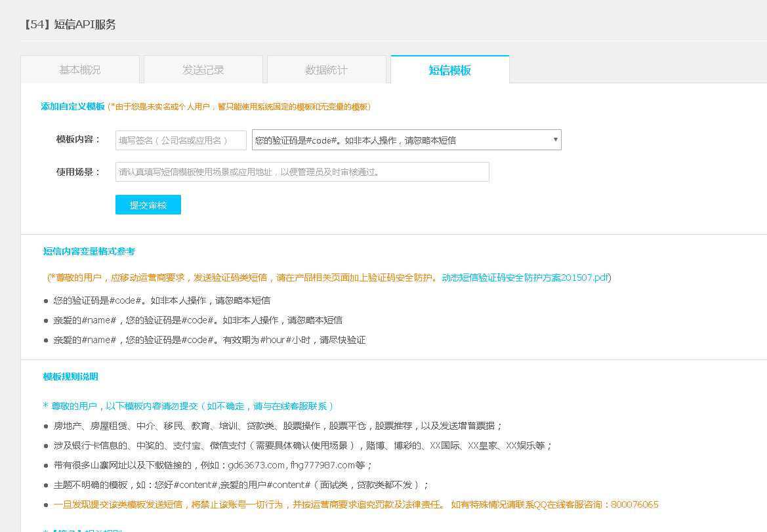The width and height of the screenshot is (767, 532).
Task: Click rule line starting 主题不明确的模板
Action: click(x=241, y=485)
